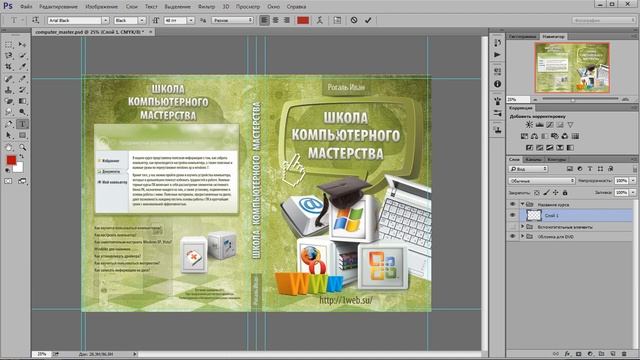Viewport: 640px width, 360px height.
Task: Select the History Brush tool
Action: (22, 90)
